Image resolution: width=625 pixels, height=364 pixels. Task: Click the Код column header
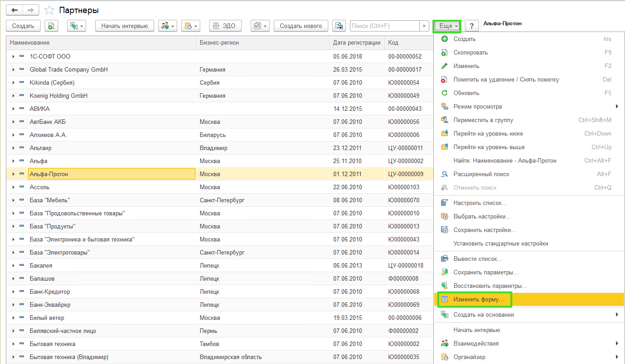pyautogui.click(x=409, y=43)
